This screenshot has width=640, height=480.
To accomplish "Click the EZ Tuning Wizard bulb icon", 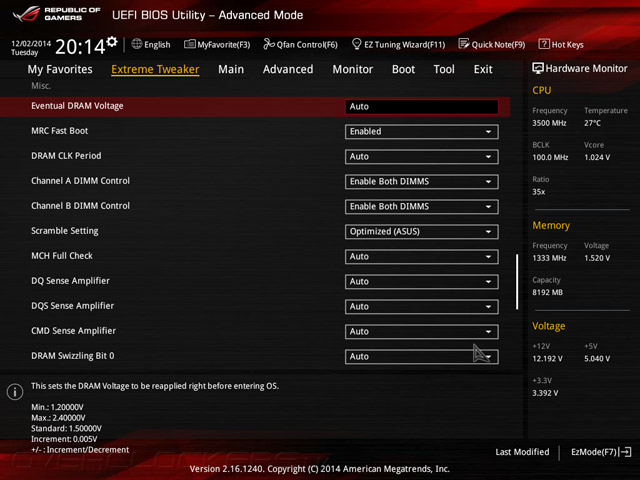I will tap(356, 44).
